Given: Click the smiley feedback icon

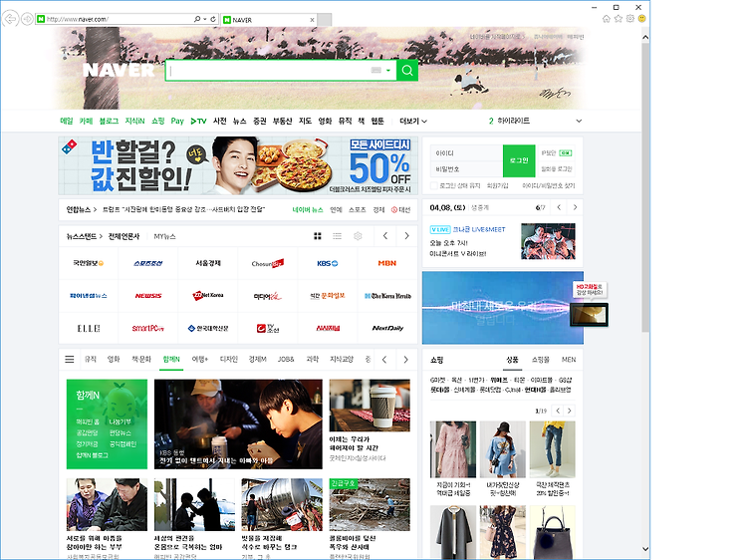Looking at the screenshot, I should [641, 19].
